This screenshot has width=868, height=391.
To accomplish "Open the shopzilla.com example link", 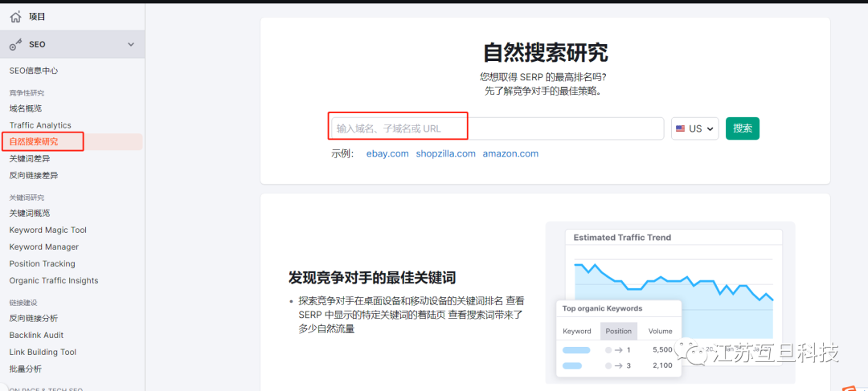I will [445, 153].
